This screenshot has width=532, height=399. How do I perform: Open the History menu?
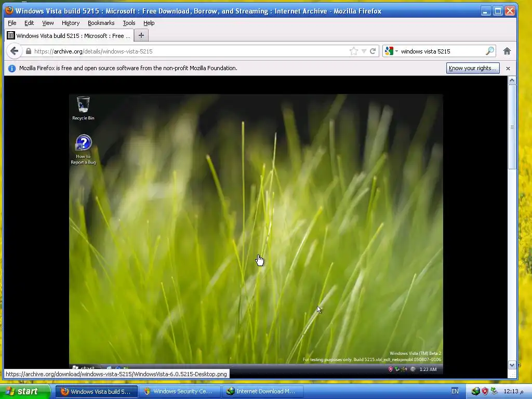click(71, 23)
